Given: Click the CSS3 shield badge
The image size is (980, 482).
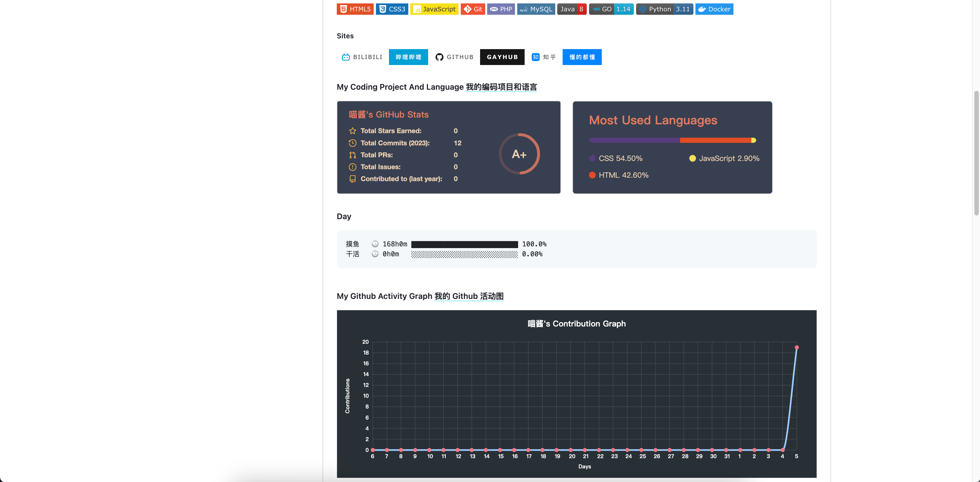Looking at the screenshot, I should click(392, 9).
